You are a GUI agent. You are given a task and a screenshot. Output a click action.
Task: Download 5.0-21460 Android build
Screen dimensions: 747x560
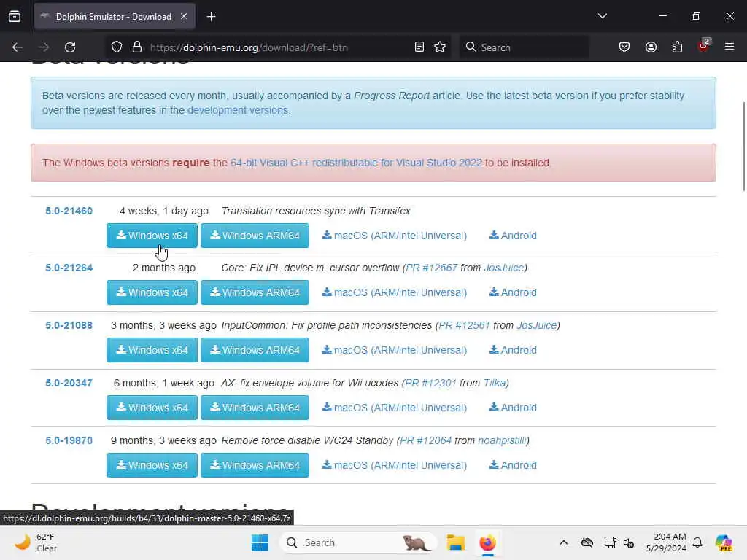tap(513, 236)
